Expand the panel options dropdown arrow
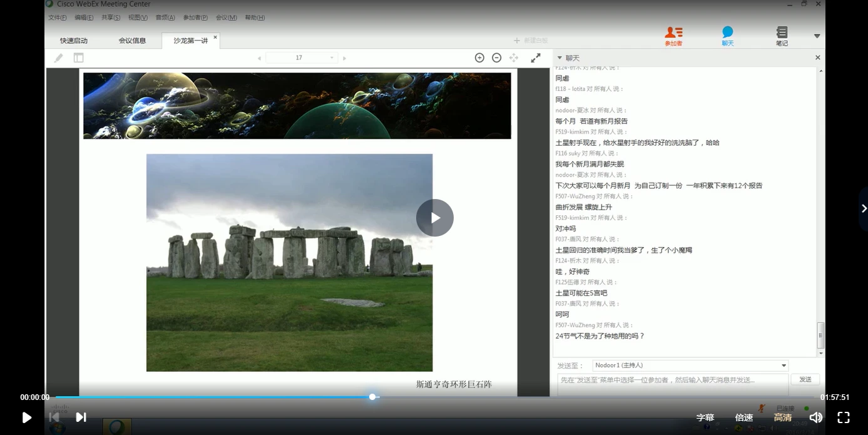The width and height of the screenshot is (868, 435). click(817, 36)
